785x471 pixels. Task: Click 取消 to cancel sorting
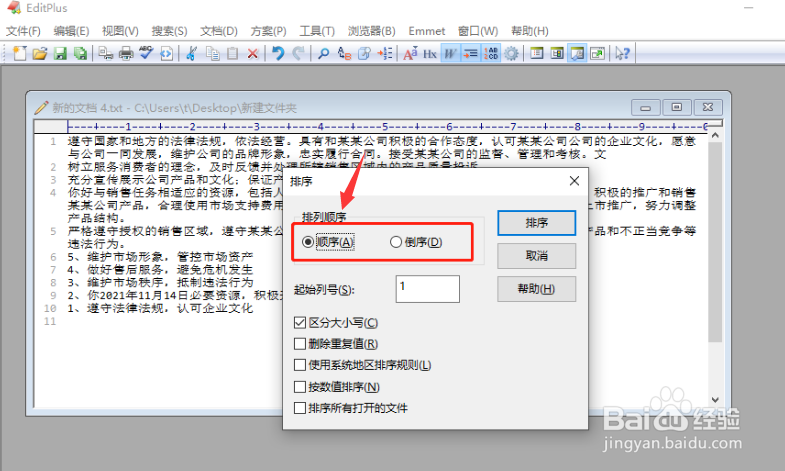[x=537, y=256]
